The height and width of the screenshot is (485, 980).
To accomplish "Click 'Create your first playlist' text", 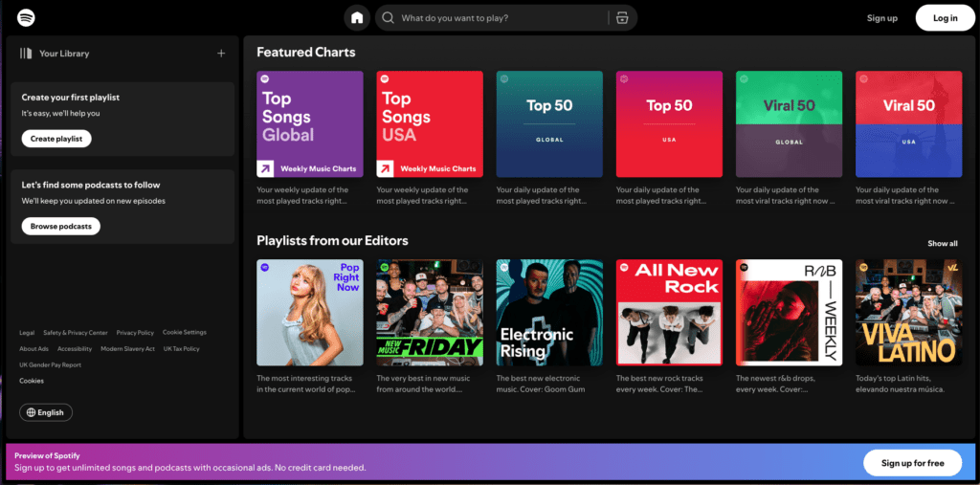I will point(71,98).
